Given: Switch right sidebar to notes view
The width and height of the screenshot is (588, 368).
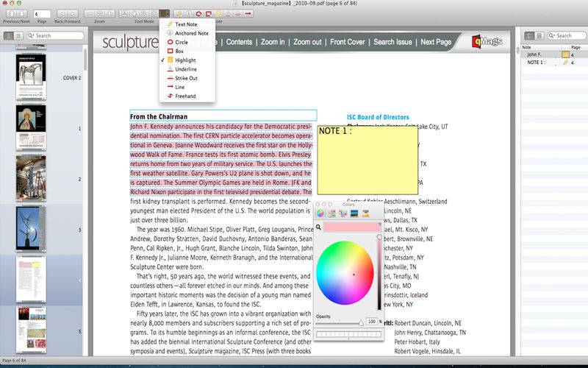Looking at the screenshot, I should pos(529,35).
